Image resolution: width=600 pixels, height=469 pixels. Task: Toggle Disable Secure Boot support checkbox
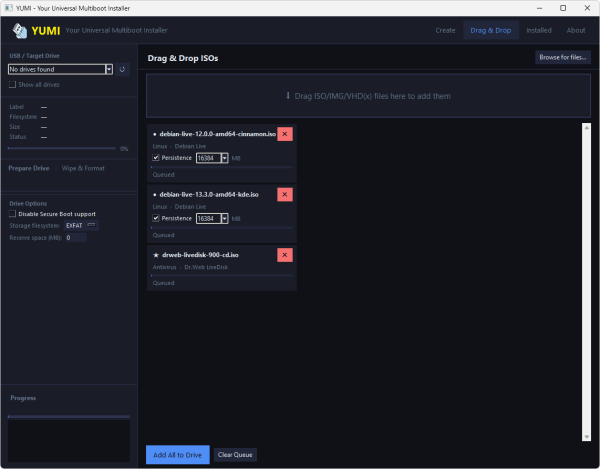coord(13,214)
